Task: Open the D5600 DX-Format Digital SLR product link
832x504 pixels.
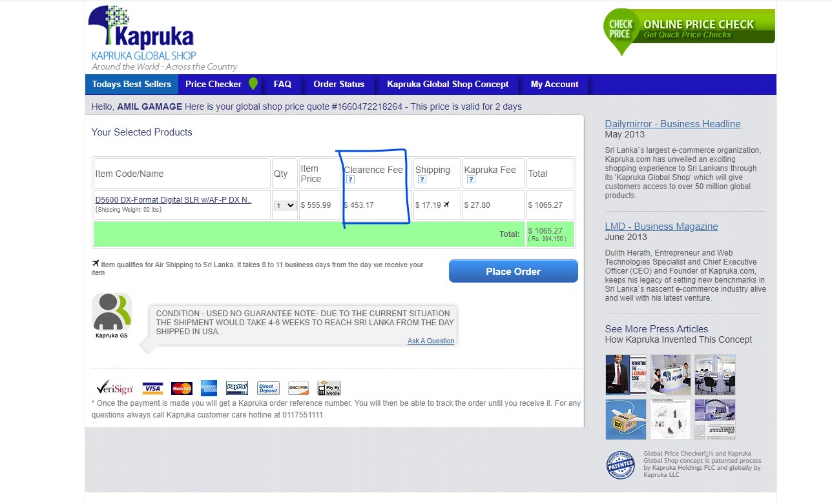Action: tap(173, 199)
